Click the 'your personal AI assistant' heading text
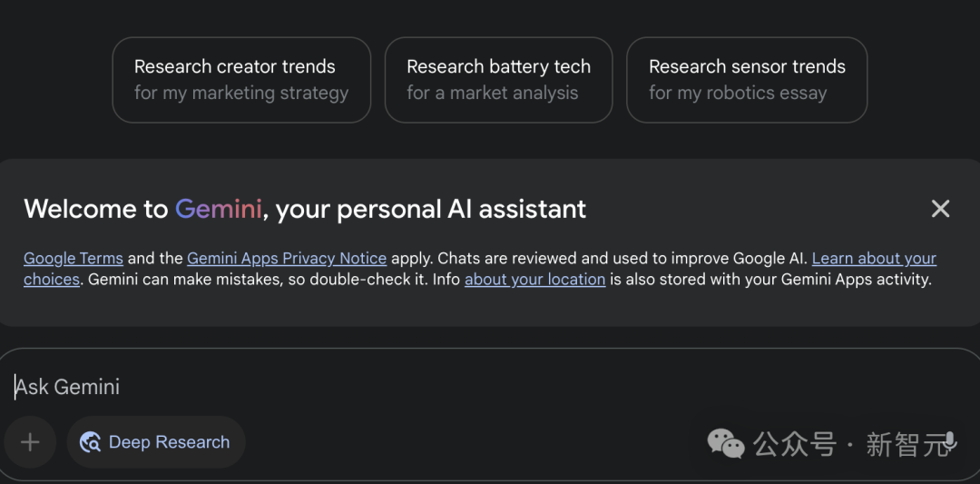The image size is (980, 484). pos(431,209)
